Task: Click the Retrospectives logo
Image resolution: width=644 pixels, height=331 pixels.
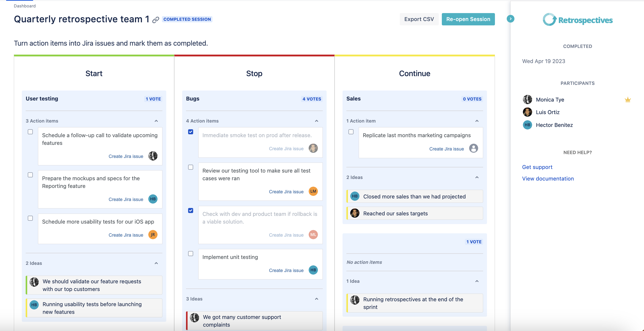Action: (578, 20)
